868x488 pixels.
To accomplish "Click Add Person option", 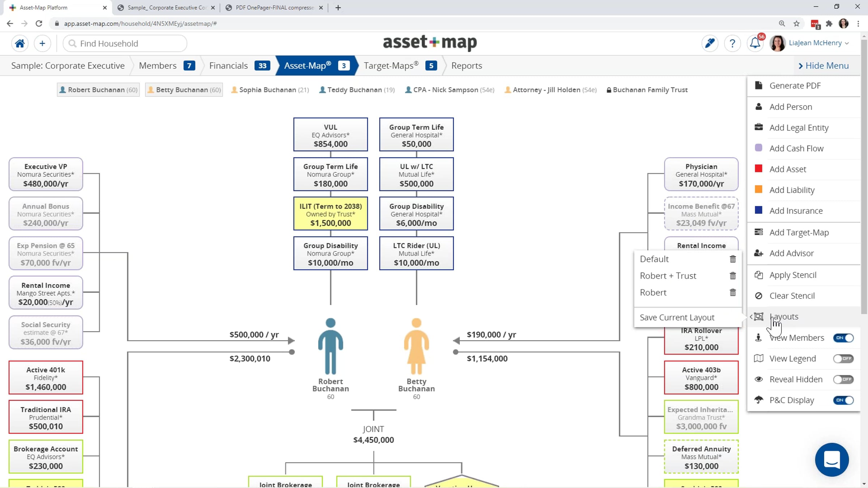I will (791, 107).
